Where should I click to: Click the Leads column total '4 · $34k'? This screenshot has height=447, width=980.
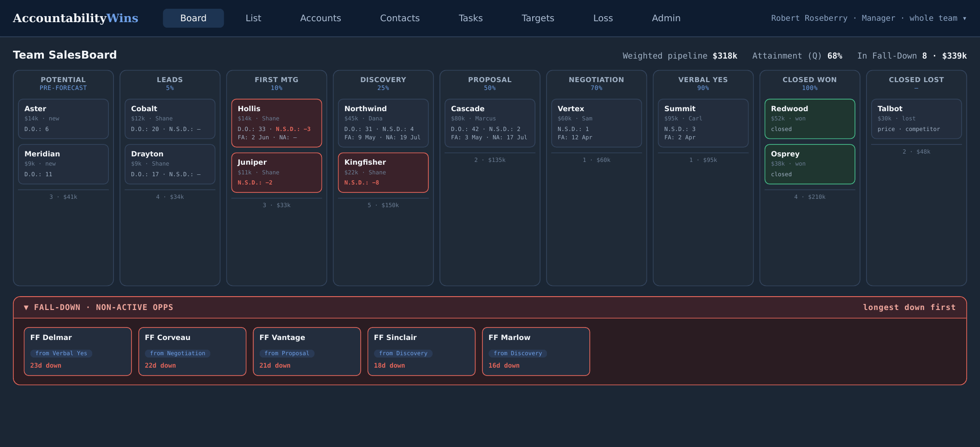tap(170, 197)
